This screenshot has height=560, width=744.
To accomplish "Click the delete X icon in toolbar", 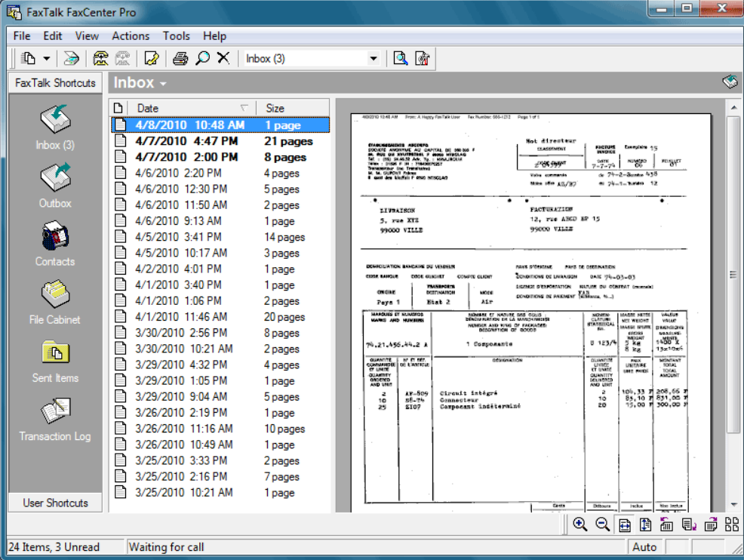I will [223, 58].
